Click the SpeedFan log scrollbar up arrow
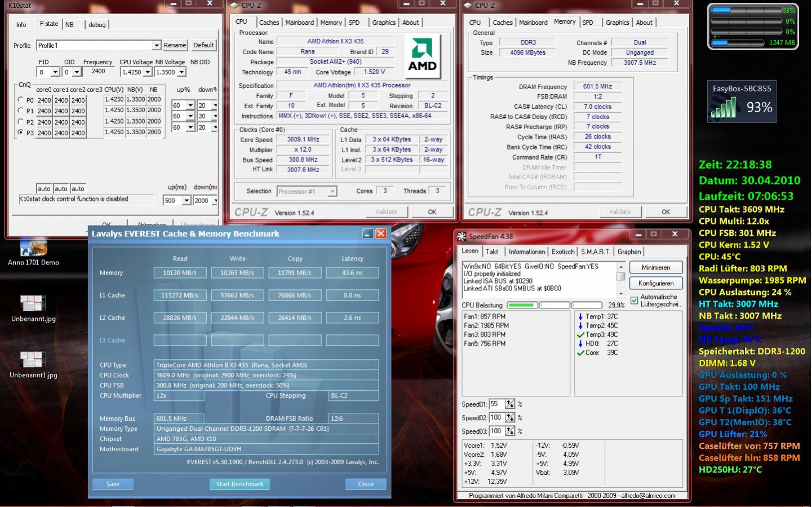 (621, 267)
